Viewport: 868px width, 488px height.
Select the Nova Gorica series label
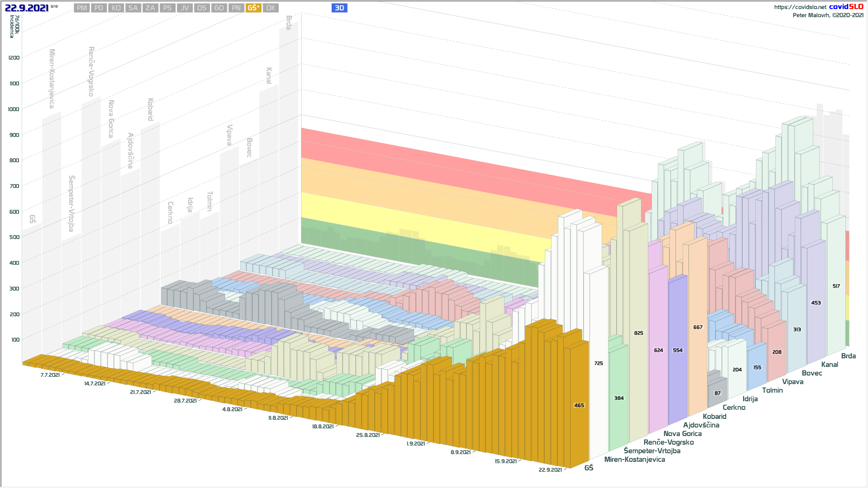tap(682, 434)
